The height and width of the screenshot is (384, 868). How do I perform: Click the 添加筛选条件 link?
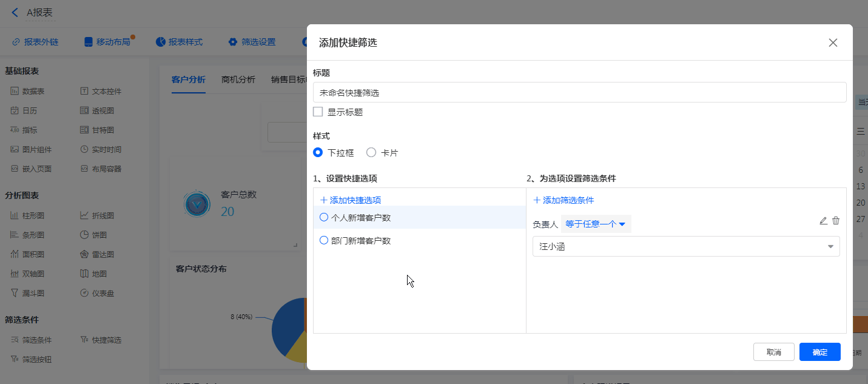click(564, 200)
